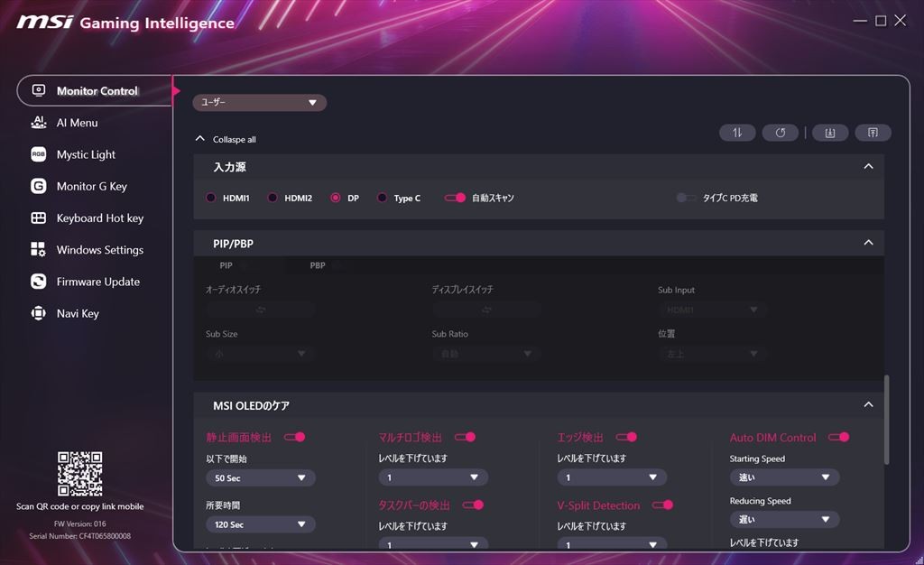The image size is (924, 565).
Task: Collapse the 入力源 section
Action: click(868, 167)
